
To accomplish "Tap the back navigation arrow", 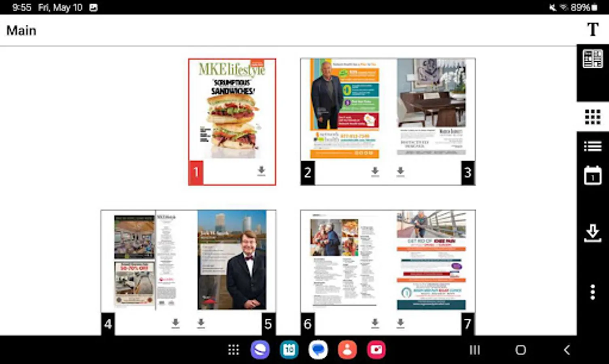I will pos(567,350).
